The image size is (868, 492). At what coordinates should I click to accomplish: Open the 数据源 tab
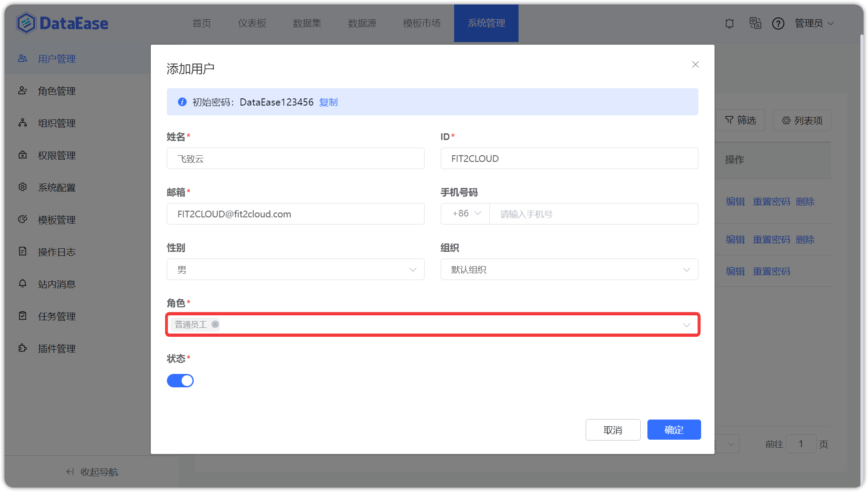click(362, 23)
